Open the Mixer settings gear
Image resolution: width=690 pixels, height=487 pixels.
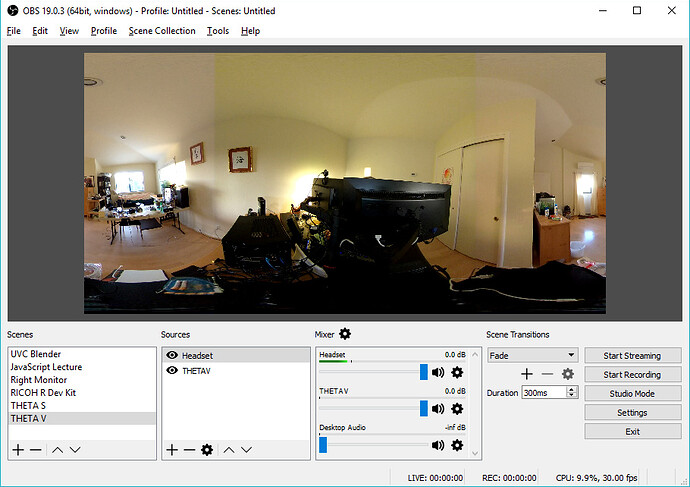pyautogui.click(x=345, y=334)
